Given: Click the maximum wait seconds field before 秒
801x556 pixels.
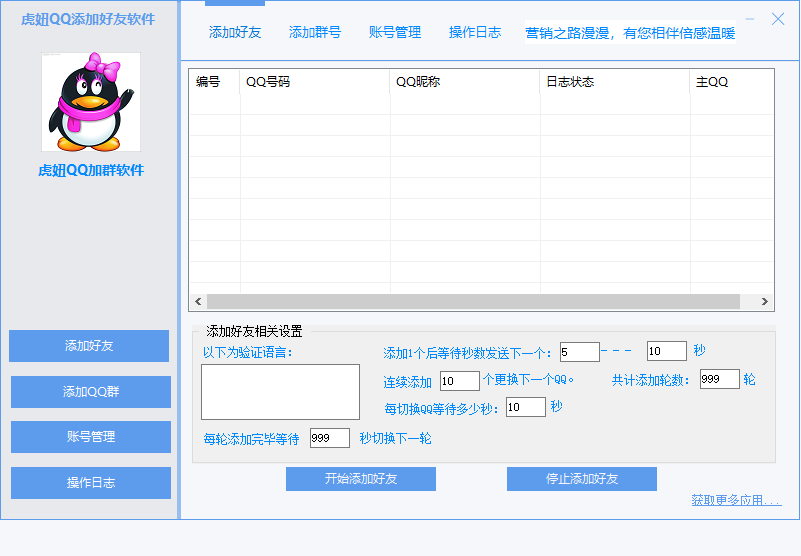Looking at the screenshot, I should (667, 351).
